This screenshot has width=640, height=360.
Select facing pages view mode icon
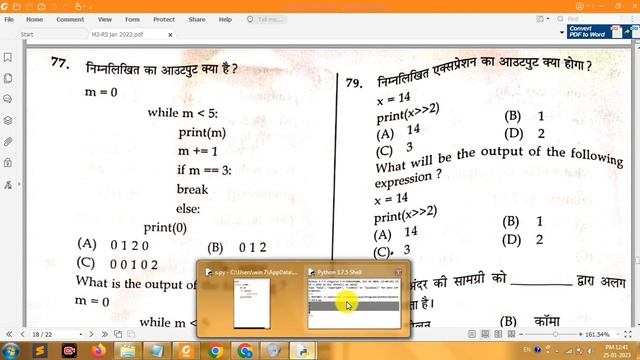pyautogui.click(x=498, y=334)
